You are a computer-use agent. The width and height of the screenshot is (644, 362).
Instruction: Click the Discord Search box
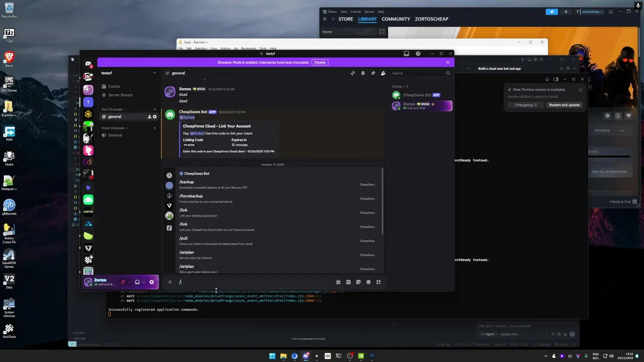(x=421, y=73)
